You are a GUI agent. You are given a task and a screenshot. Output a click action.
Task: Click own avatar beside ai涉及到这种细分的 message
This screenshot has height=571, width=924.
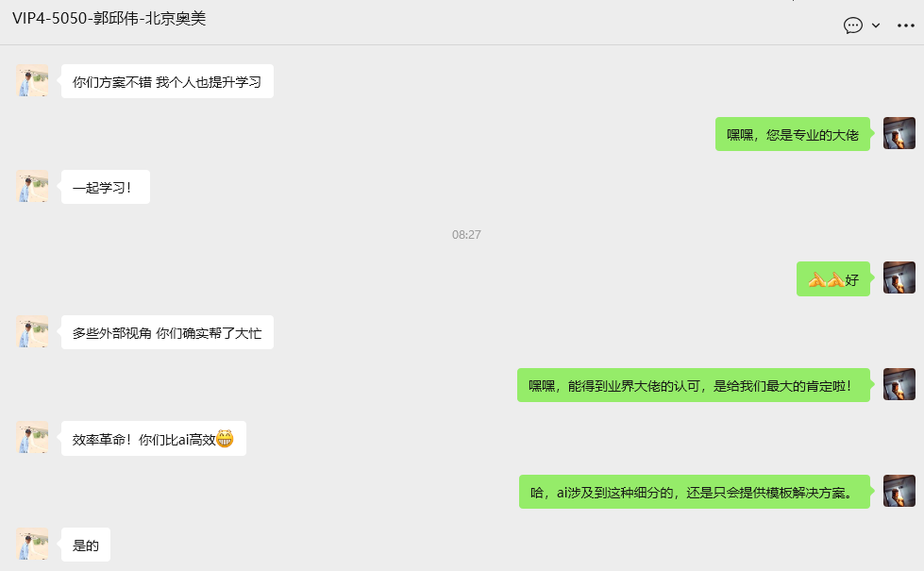coord(899,491)
